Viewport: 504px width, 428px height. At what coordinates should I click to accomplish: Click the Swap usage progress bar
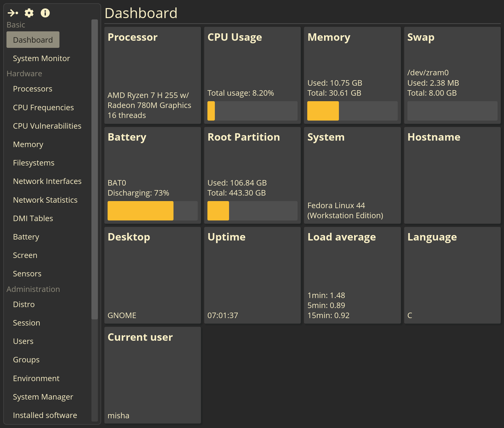click(452, 111)
